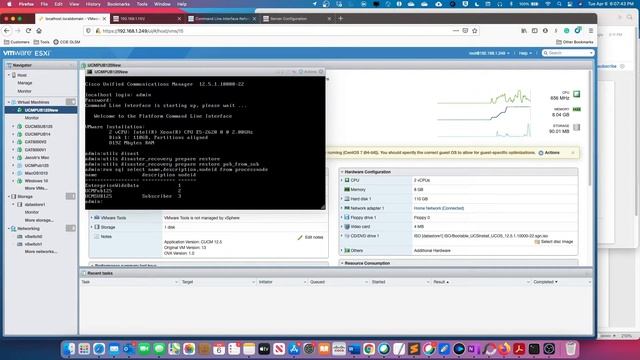Expand the VMware Tools row
This screenshot has height=360, width=640.
tap(91, 218)
